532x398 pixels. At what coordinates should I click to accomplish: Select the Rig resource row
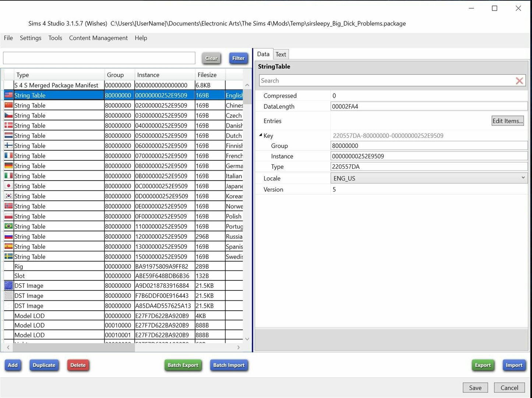click(x=123, y=266)
